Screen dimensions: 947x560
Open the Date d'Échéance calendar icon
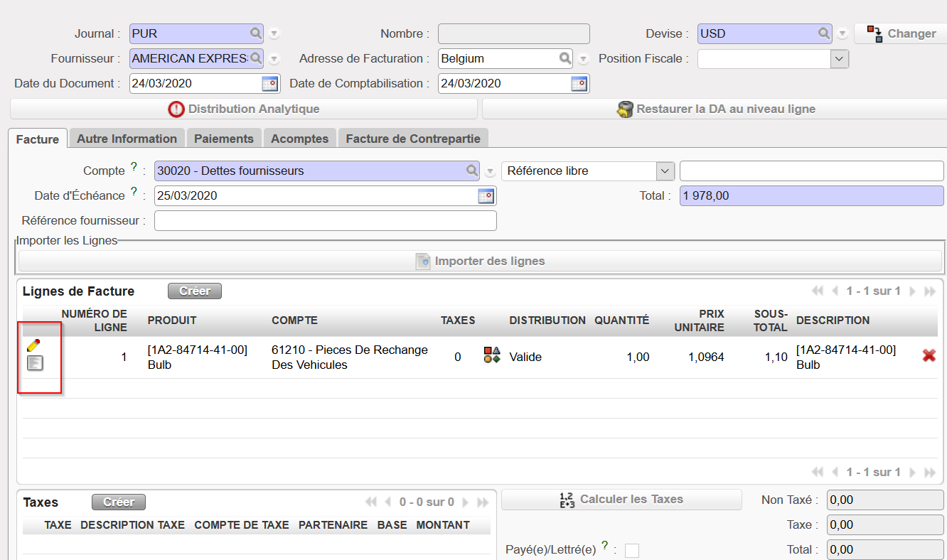486,196
